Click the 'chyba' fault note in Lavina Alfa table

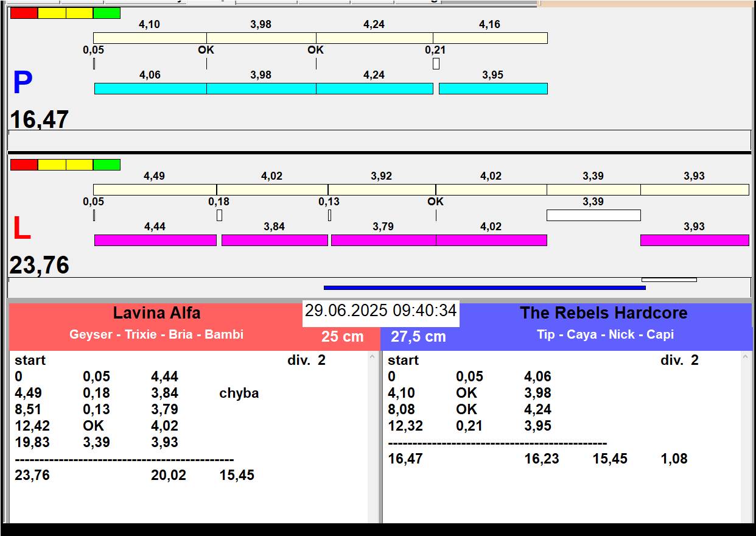pyautogui.click(x=239, y=393)
